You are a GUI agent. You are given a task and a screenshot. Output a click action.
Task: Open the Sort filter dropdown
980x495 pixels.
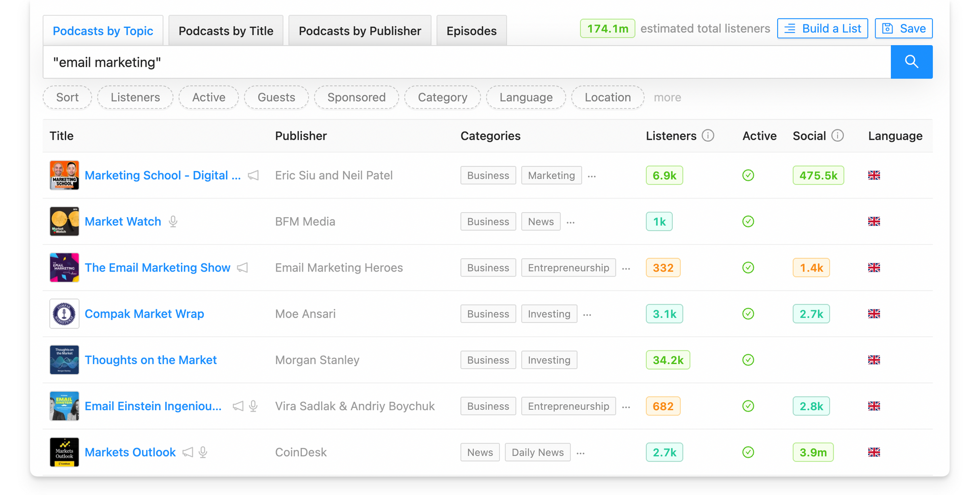[x=67, y=98]
